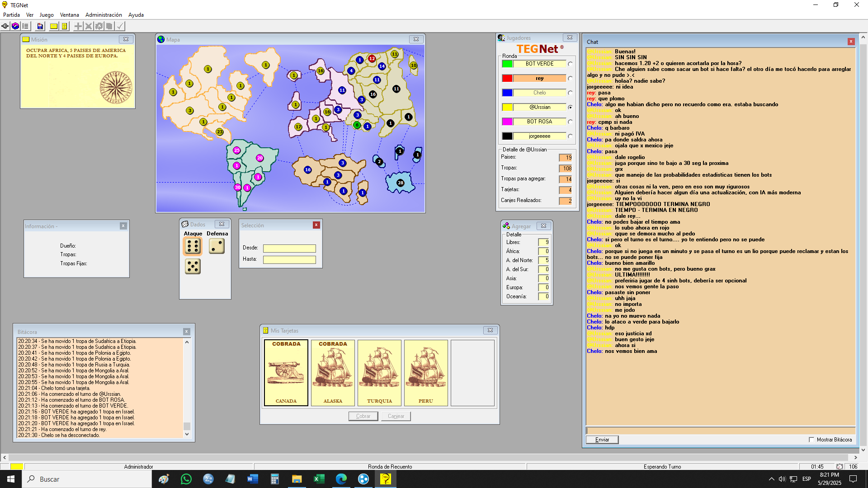Open the Juego menu
Screen dimensions: 868x488
click(47, 15)
